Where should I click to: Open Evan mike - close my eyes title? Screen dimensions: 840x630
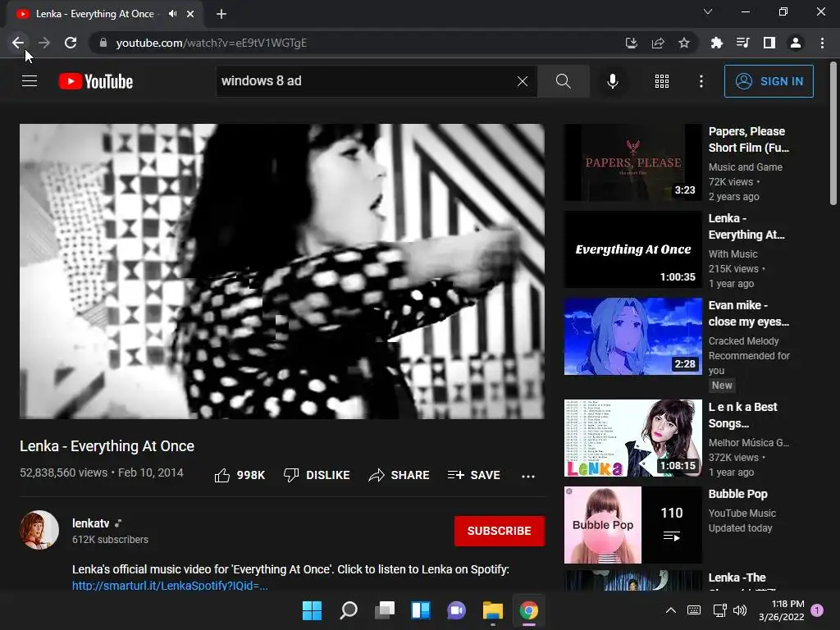[748, 313]
